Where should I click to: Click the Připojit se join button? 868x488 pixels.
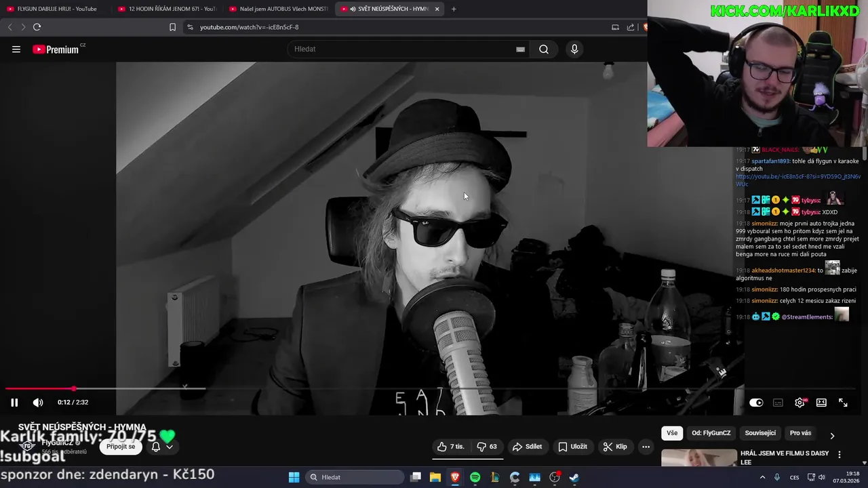121,447
